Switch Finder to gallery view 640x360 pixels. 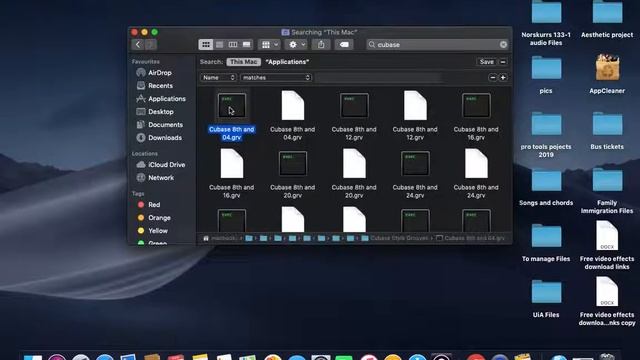coord(247,44)
